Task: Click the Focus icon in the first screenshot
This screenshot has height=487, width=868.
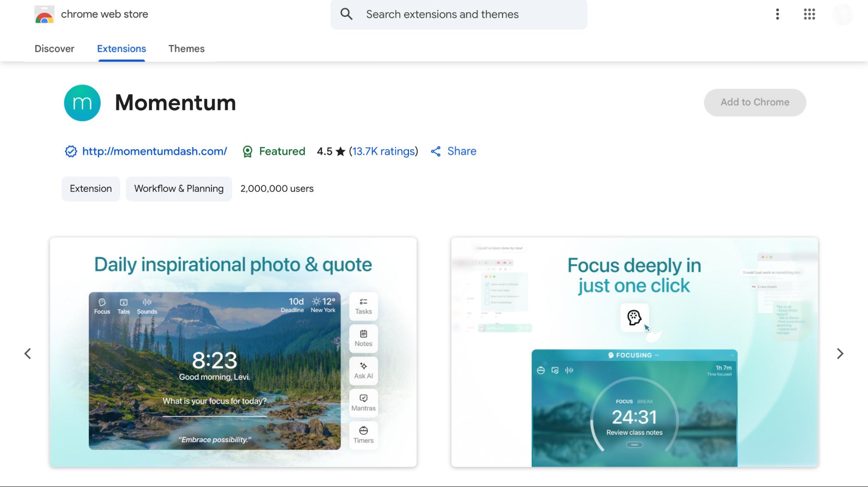Action: click(x=102, y=302)
